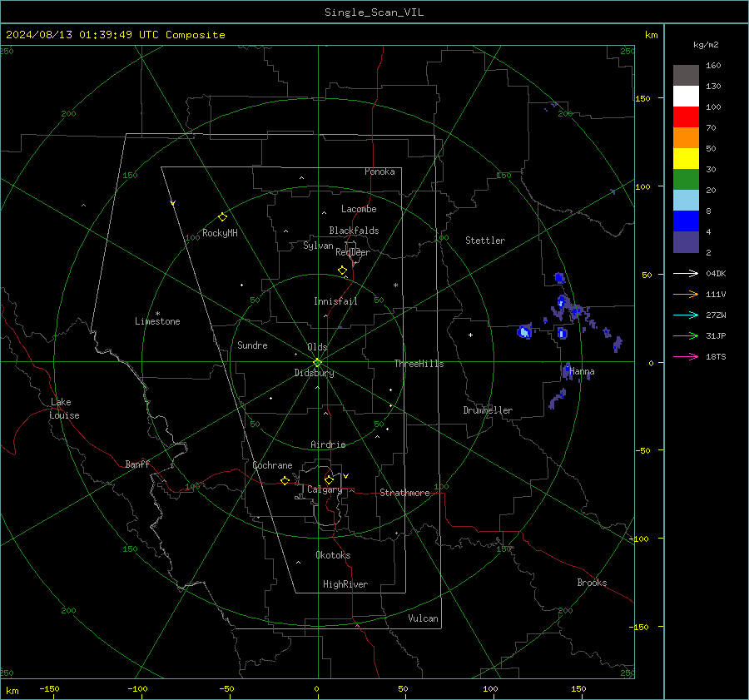Click the Drumheller town label
Viewport: 749px width, 700px height.
pyautogui.click(x=488, y=410)
